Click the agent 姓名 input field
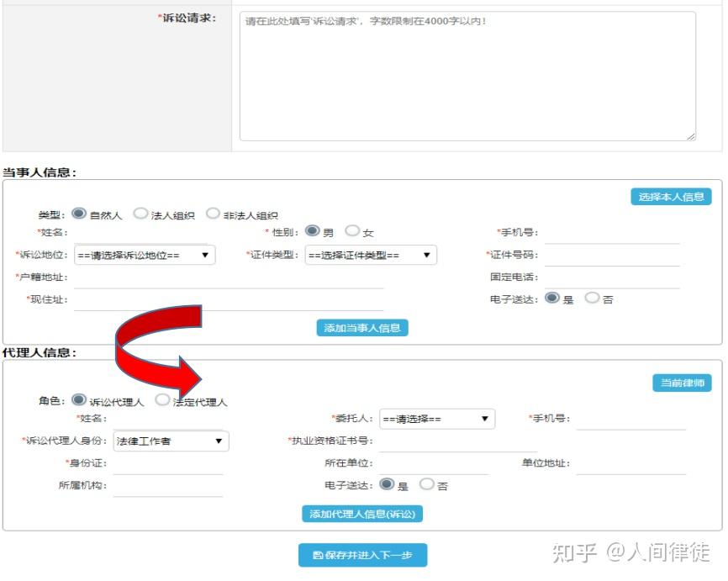The width and height of the screenshot is (728, 581). coord(168,420)
